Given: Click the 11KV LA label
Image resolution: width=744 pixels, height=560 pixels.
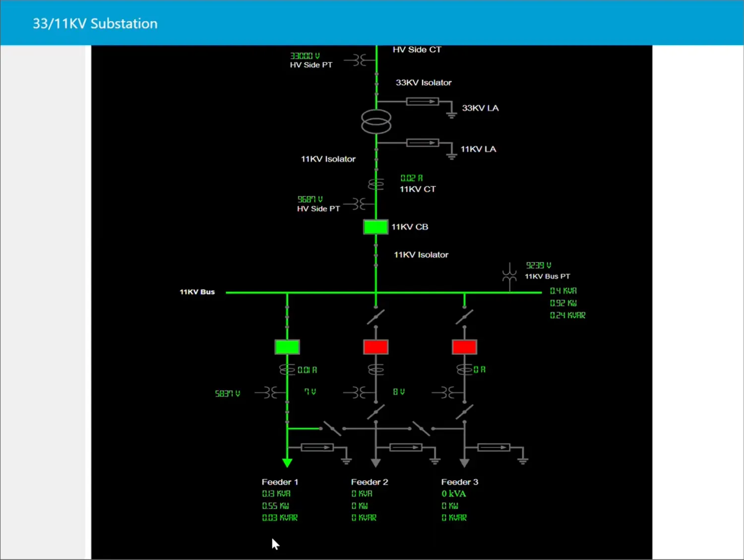Looking at the screenshot, I should click(x=478, y=149).
